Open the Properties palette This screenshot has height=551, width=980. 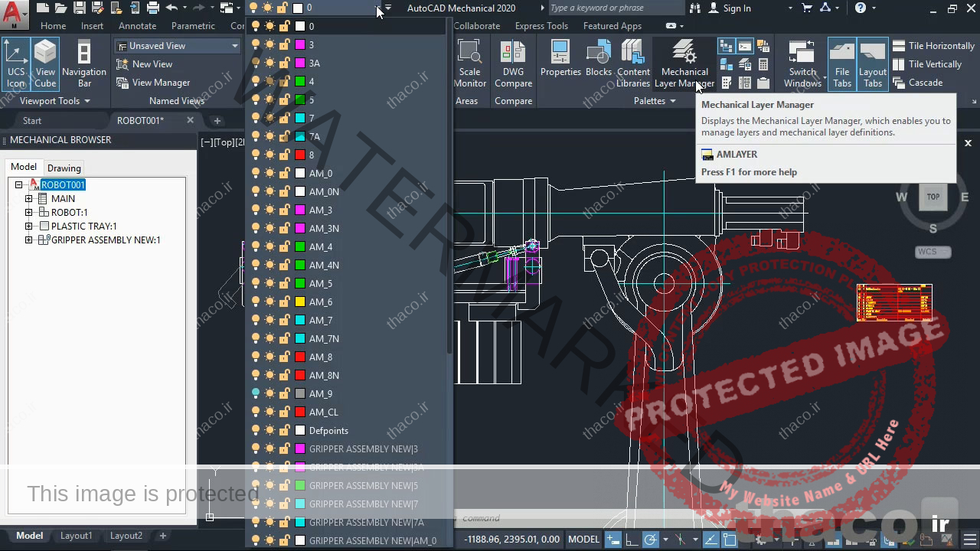(560, 60)
